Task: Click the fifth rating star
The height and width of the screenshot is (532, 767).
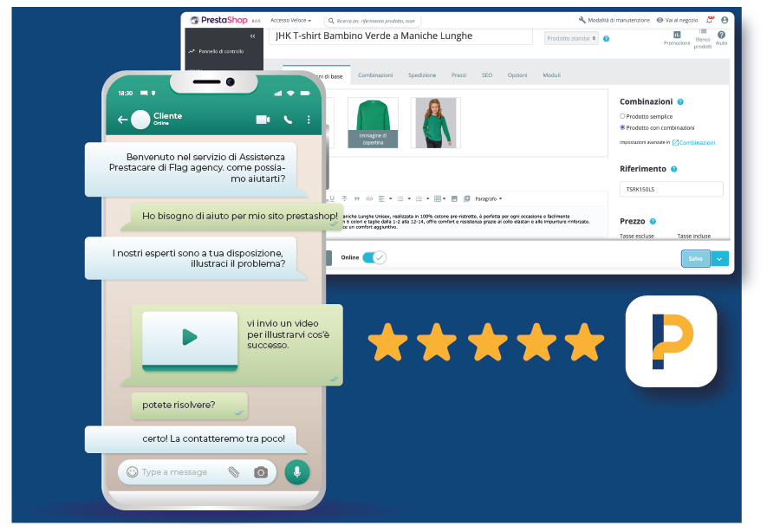Action: coord(584,341)
